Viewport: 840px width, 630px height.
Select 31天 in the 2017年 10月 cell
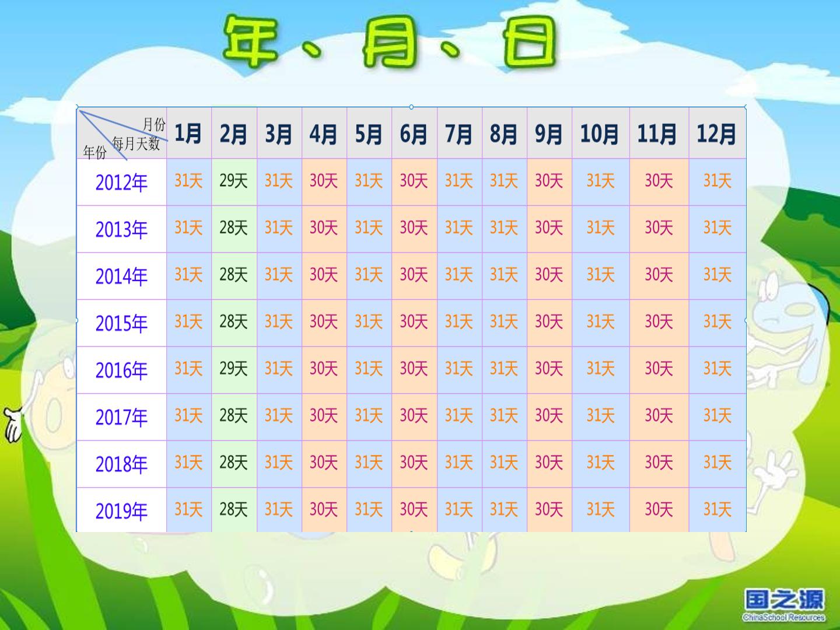point(600,415)
